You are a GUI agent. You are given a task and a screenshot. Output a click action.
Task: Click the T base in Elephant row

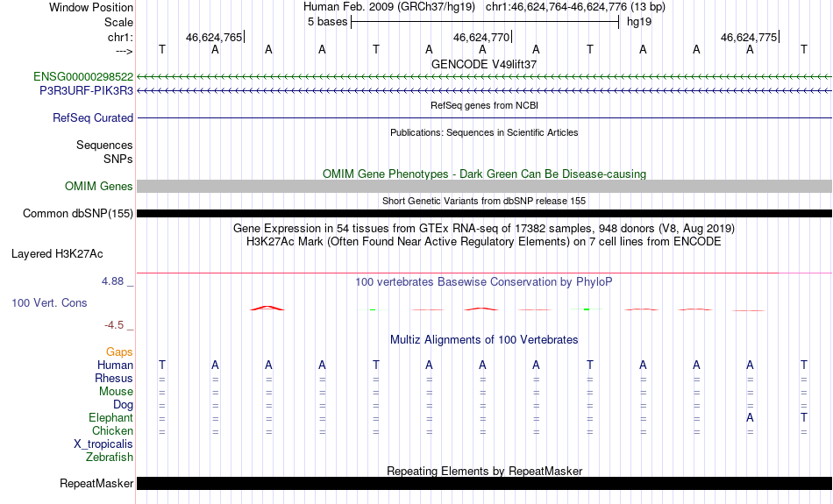[x=804, y=418]
